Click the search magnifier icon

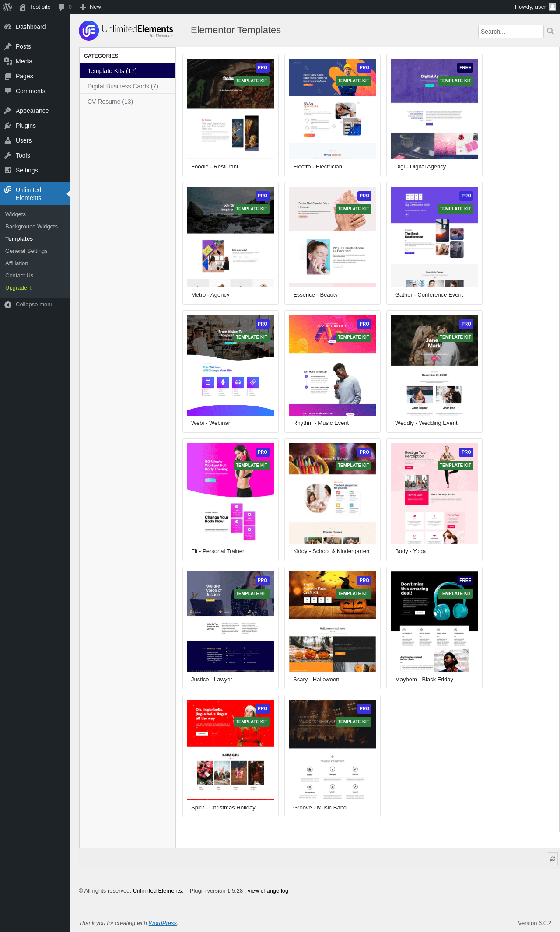(x=550, y=31)
